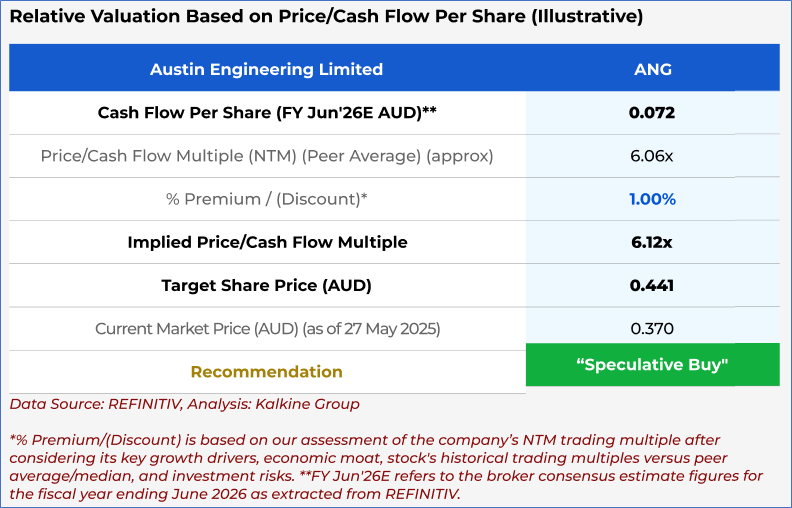
Task: Click the 0.441 target price value
Action: click(652, 285)
